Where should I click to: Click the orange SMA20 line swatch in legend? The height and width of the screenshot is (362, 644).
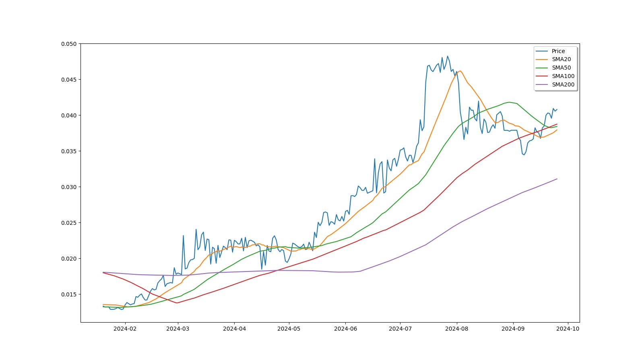pyautogui.click(x=542, y=60)
